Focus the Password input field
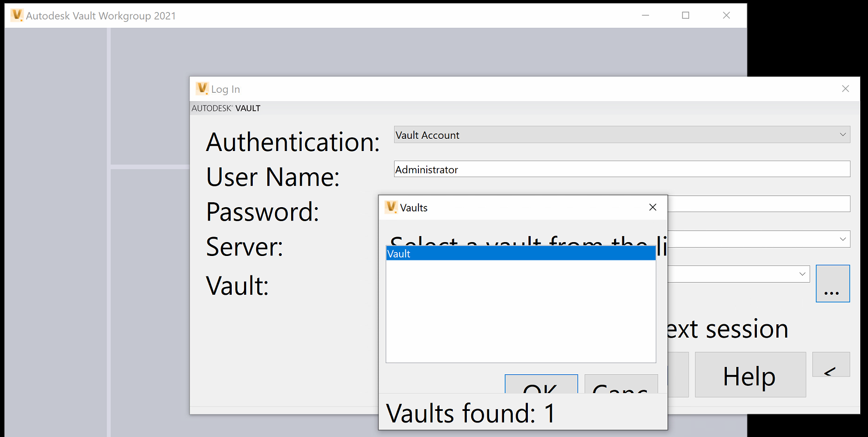 click(758, 204)
